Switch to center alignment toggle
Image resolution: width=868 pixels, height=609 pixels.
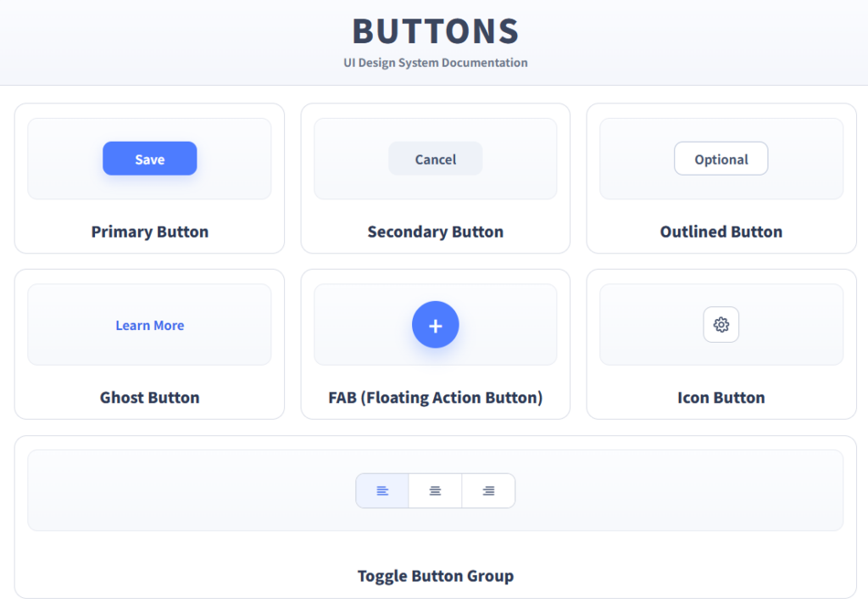click(x=435, y=490)
